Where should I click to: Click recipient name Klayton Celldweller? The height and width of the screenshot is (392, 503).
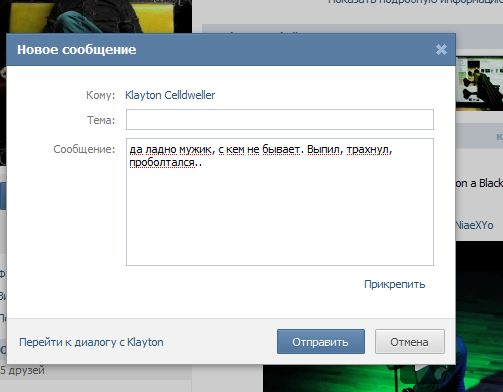(170, 95)
